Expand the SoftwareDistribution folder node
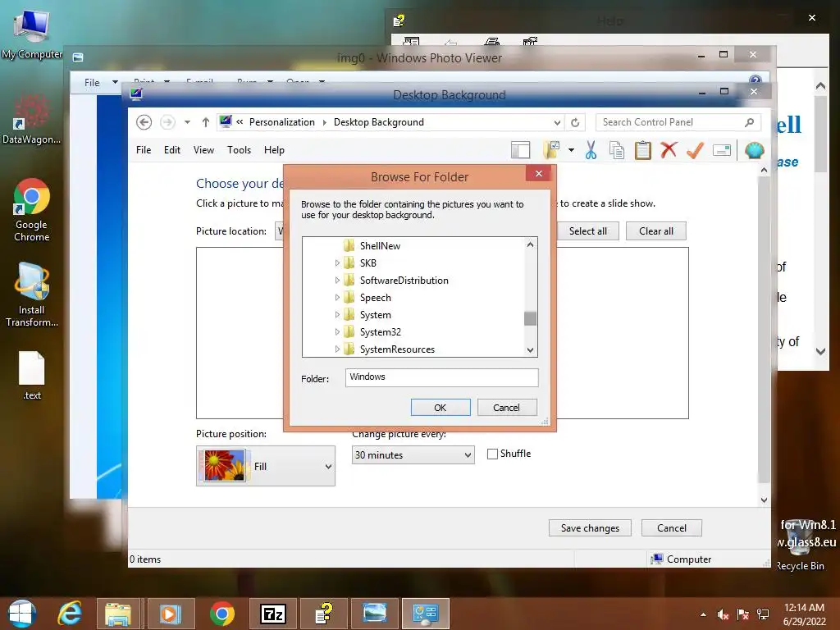The height and width of the screenshot is (630, 840). 337,281
